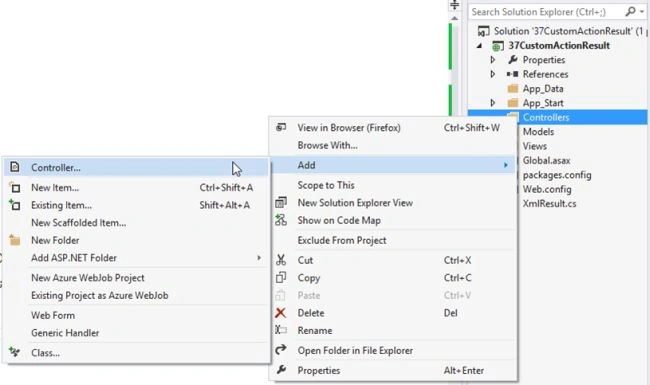The image size is (650, 385).
Task: Click the App_Data folder icon
Action: (513, 88)
